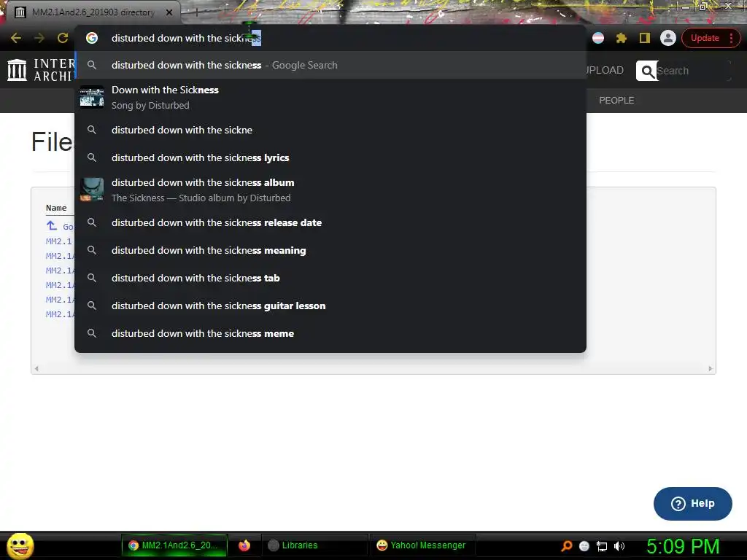Viewport: 747px width, 560px height.
Task: Choose the 'sickness tab' suggestion
Action: click(330, 278)
